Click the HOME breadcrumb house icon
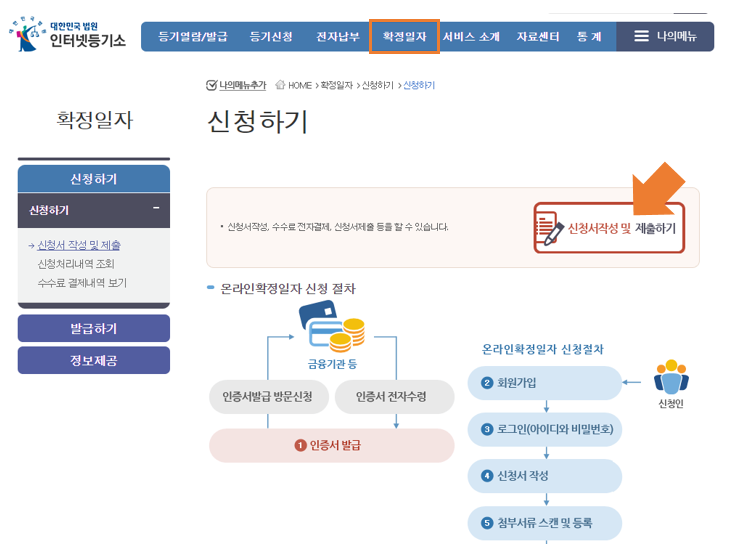The height and width of the screenshot is (545, 729). [280, 85]
